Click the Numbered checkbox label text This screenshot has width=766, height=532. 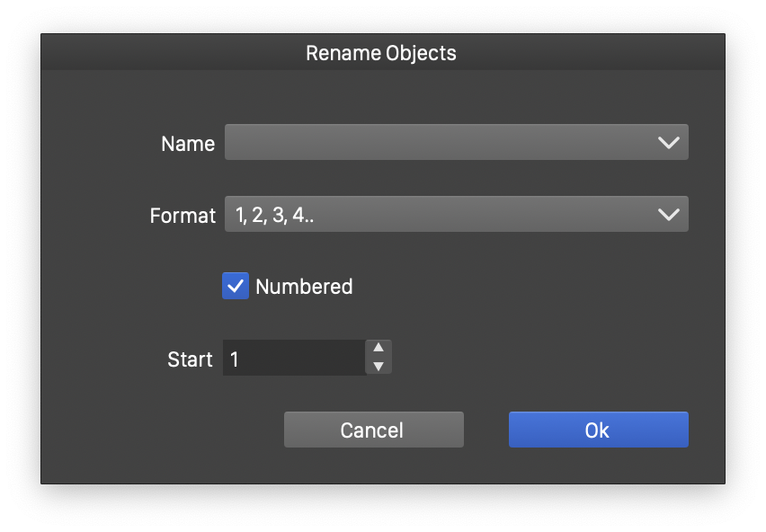point(304,287)
